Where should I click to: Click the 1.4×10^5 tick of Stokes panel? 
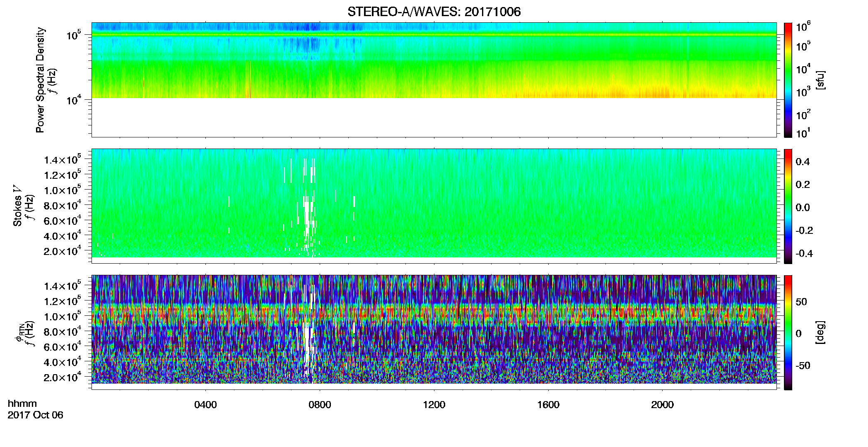click(62, 160)
